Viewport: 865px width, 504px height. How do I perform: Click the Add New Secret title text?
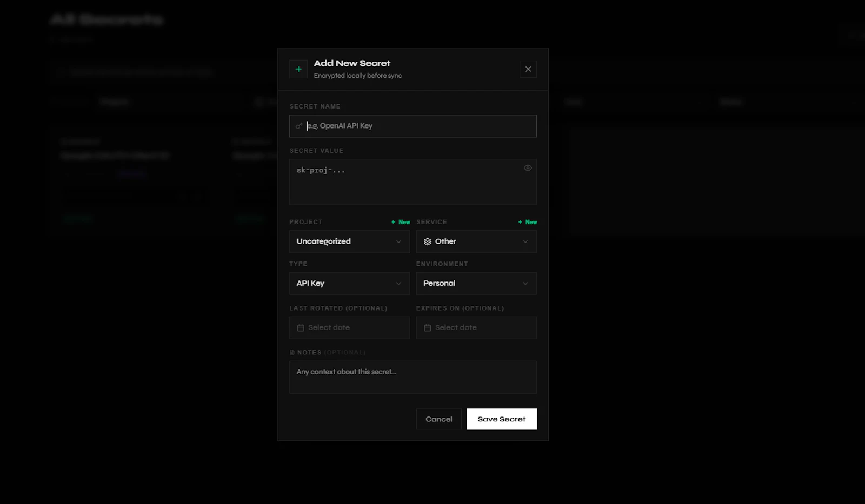click(352, 63)
